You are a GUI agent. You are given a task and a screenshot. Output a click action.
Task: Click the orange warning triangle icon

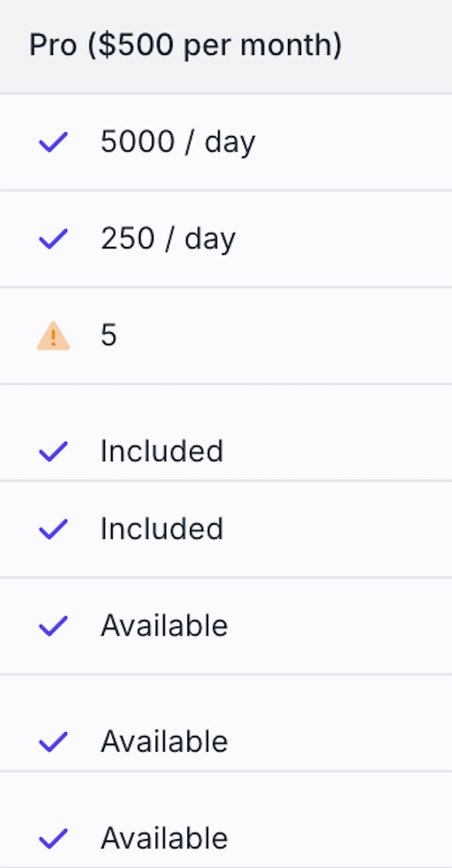coord(53,336)
